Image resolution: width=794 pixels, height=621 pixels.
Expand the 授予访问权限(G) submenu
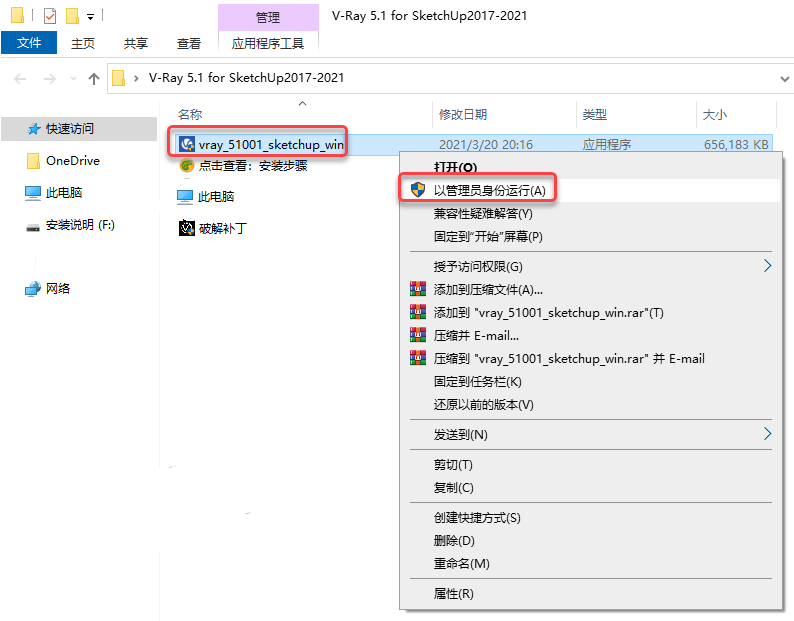coord(590,266)
